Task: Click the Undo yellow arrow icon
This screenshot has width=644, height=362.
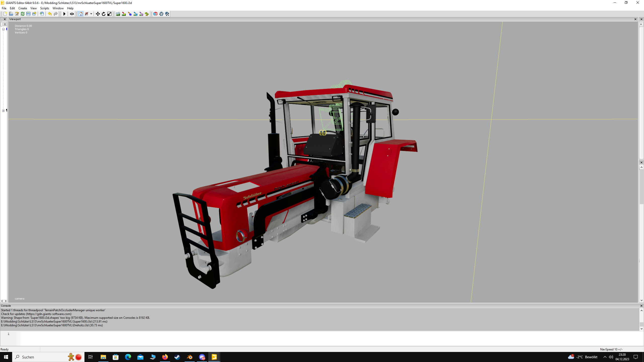Action: point(50,14)
